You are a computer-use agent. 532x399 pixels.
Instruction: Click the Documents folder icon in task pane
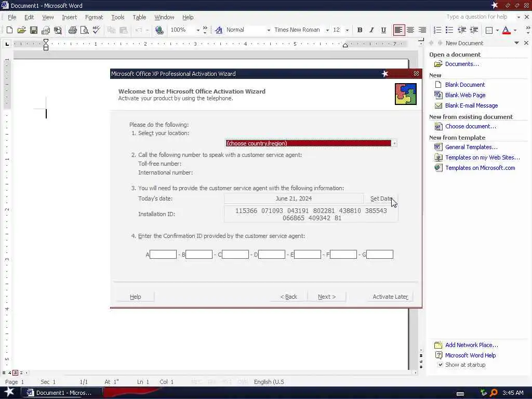click(438, 64)
